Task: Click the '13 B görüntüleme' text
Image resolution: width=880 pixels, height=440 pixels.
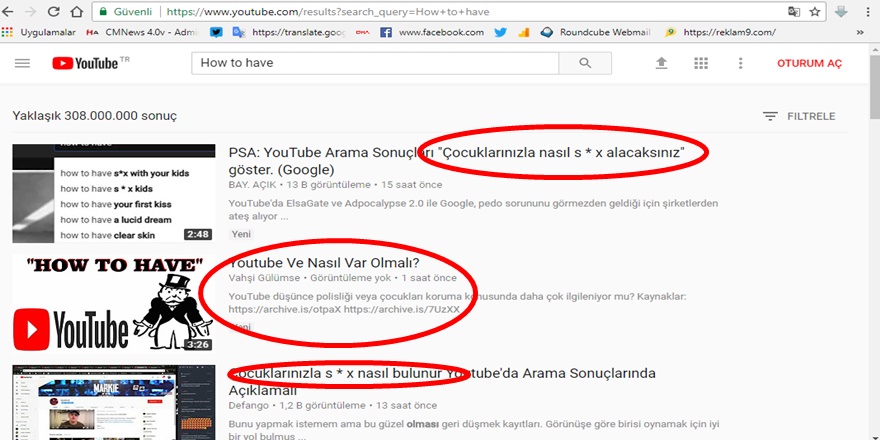Action: click(329, 185)
